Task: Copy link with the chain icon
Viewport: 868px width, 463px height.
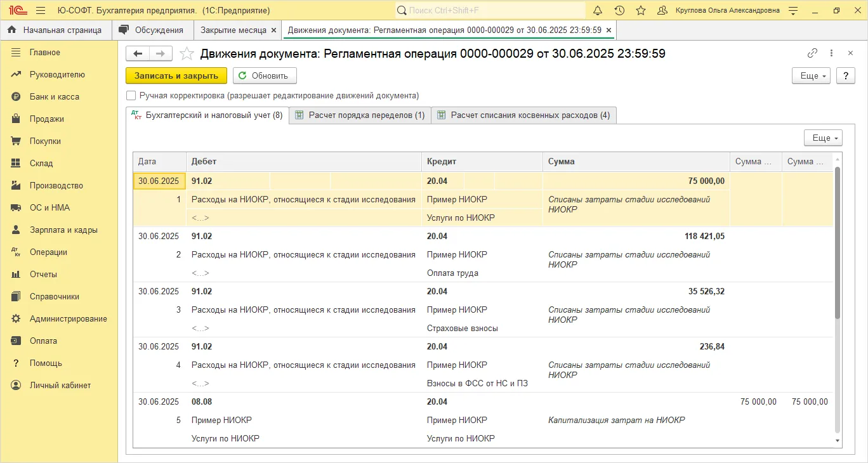Action: tap(812, 53)
